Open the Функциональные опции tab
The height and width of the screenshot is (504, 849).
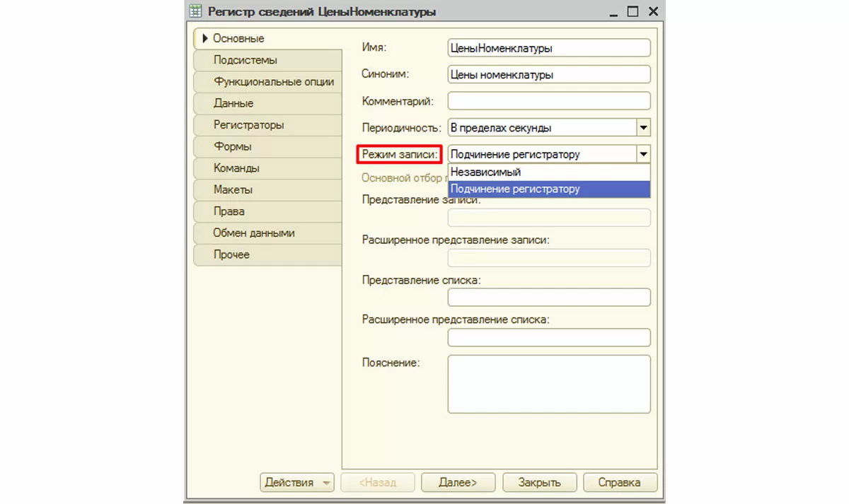click(x=273, y=81)
